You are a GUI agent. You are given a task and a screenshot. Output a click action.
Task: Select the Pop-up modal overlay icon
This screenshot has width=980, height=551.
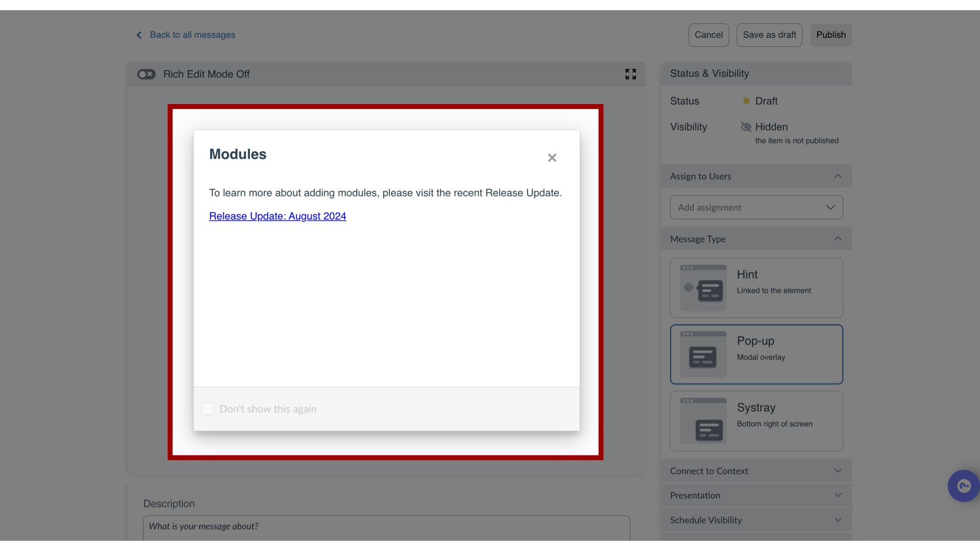703,354
